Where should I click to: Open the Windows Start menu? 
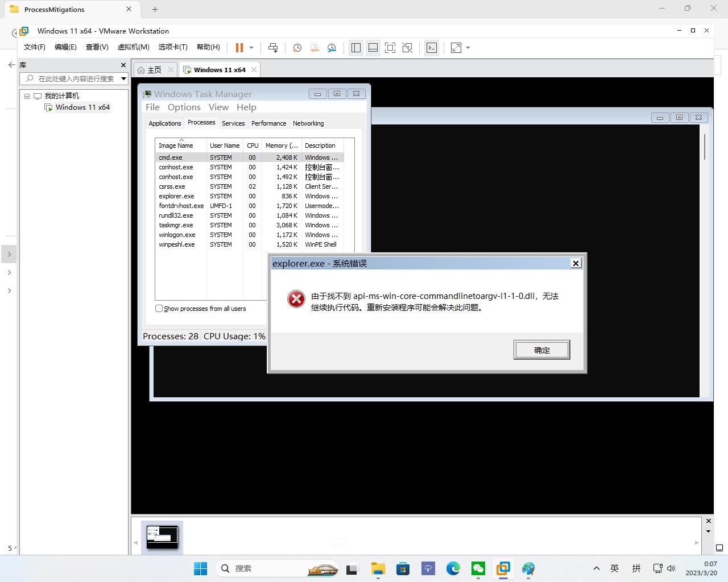(200, 568)
